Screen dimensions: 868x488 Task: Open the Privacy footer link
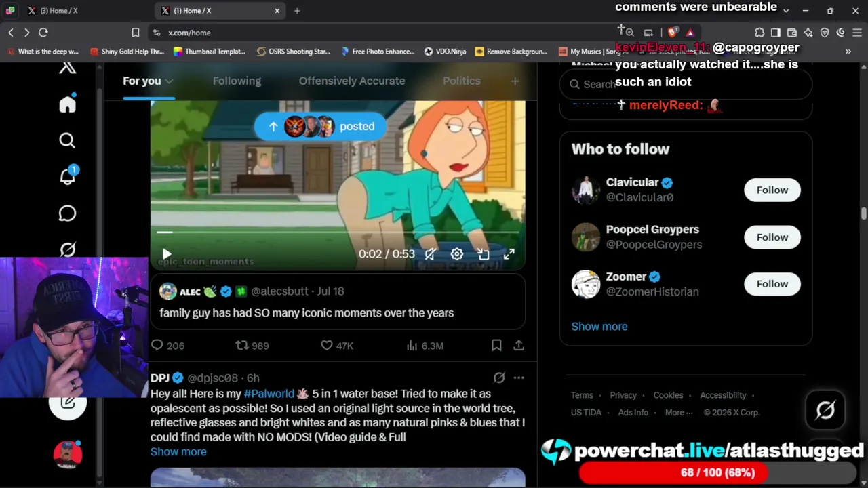tap(623, 395)
